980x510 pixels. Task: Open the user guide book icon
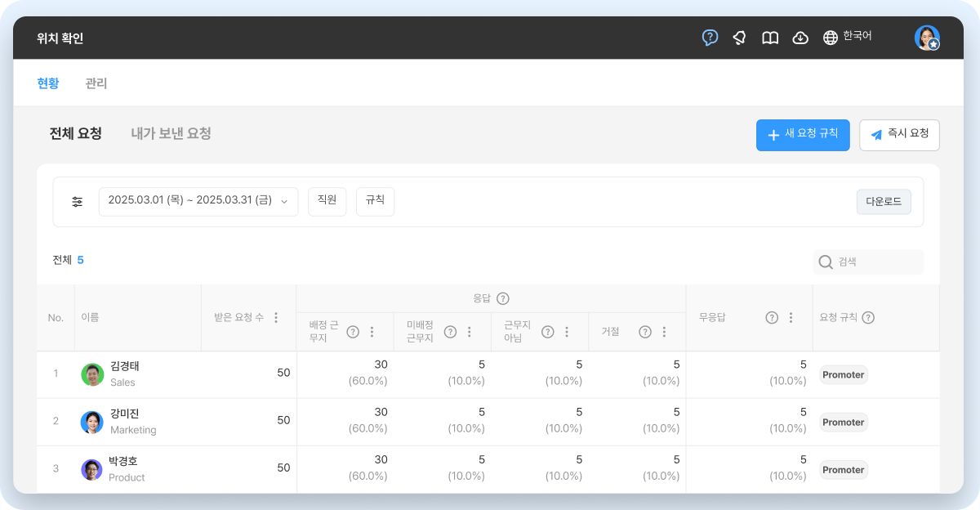[770, 38]
